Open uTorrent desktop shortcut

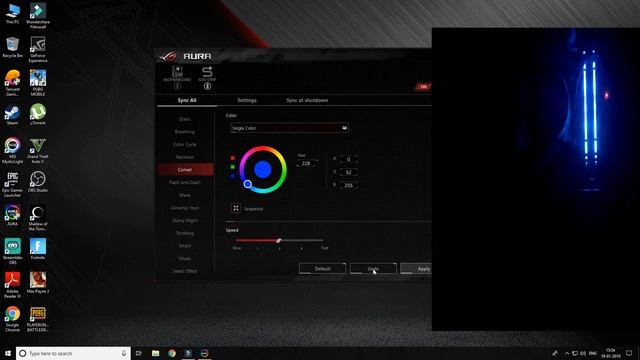click(38, 115)
